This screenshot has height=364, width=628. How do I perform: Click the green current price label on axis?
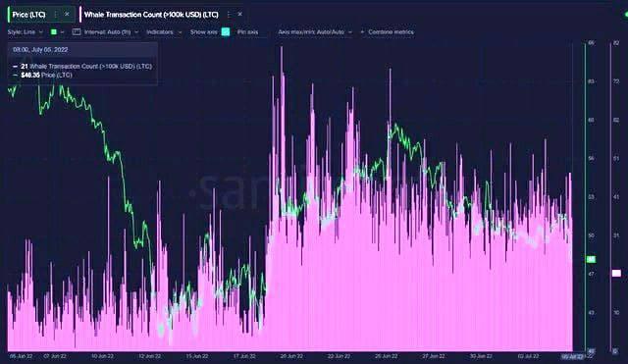pyautogui.click(x=591, y=259)
